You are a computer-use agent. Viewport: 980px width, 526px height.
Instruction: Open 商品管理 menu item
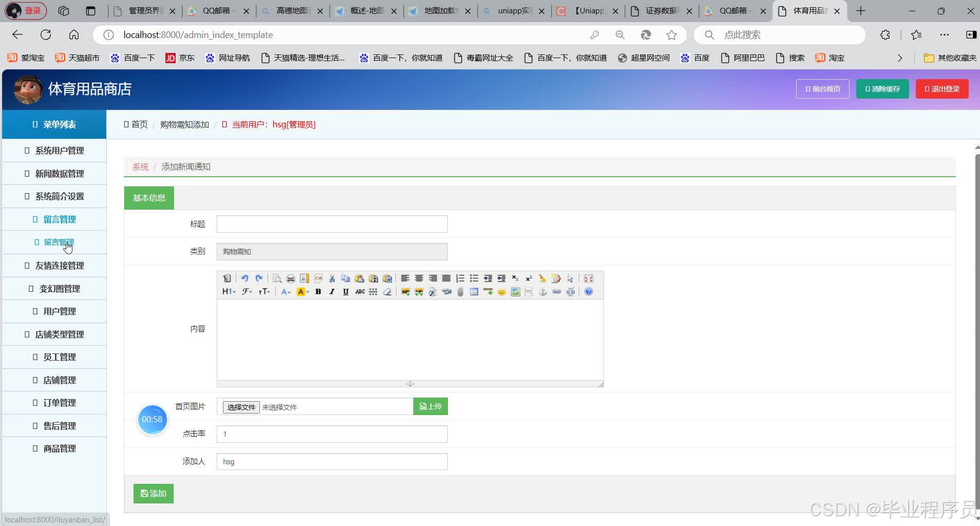pos(54,448)
